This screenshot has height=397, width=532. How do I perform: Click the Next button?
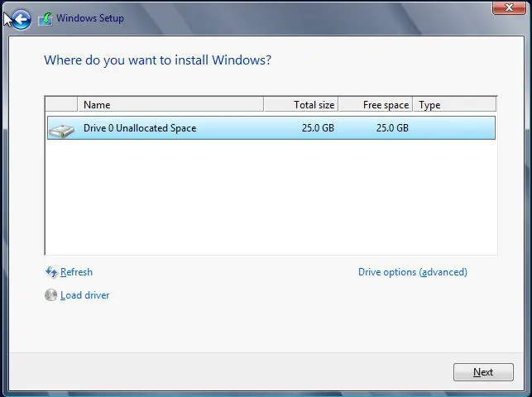pos(483,372)
